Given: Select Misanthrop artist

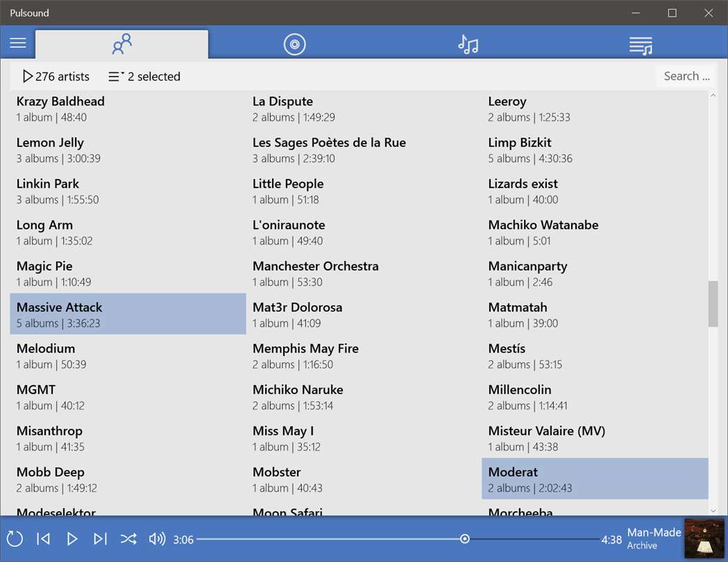Looking at the screenshot, I should click(128, 438).
